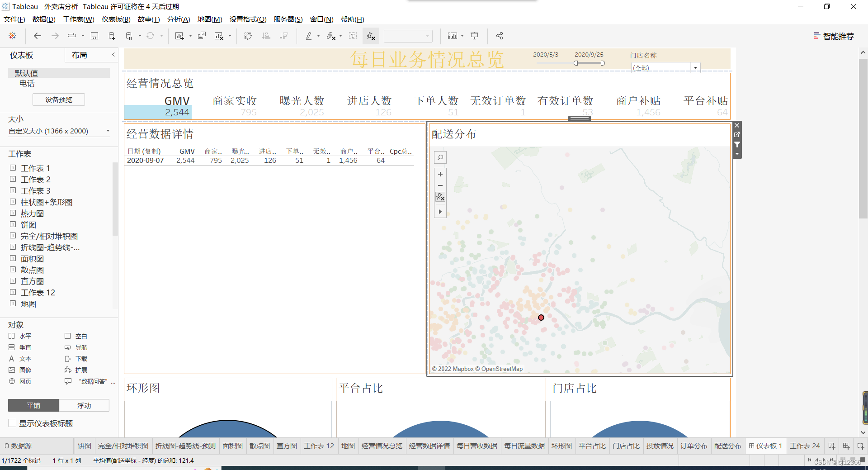Select 电话 device layout
This screenshot has width=868, height=470.
[x=27, y=83]
